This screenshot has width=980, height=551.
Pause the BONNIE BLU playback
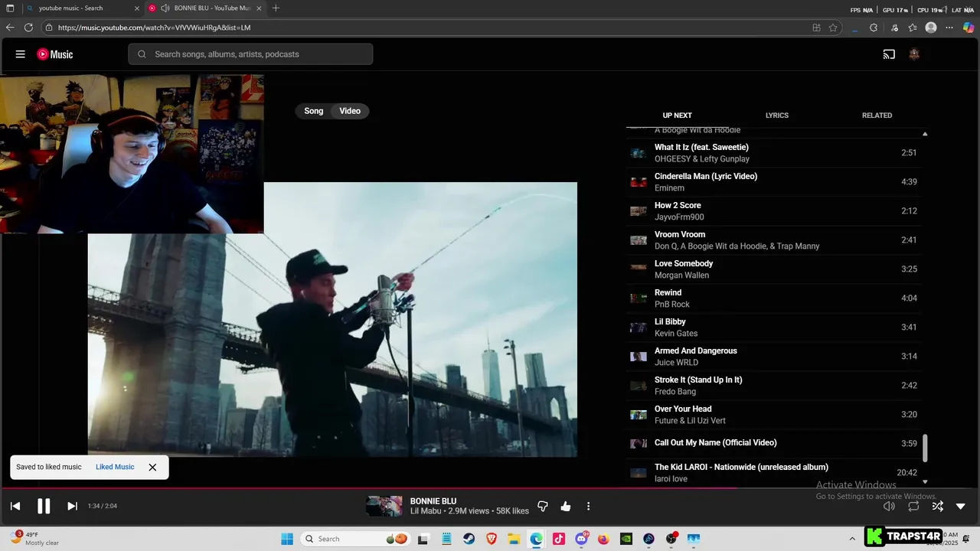tap(44, 506)
